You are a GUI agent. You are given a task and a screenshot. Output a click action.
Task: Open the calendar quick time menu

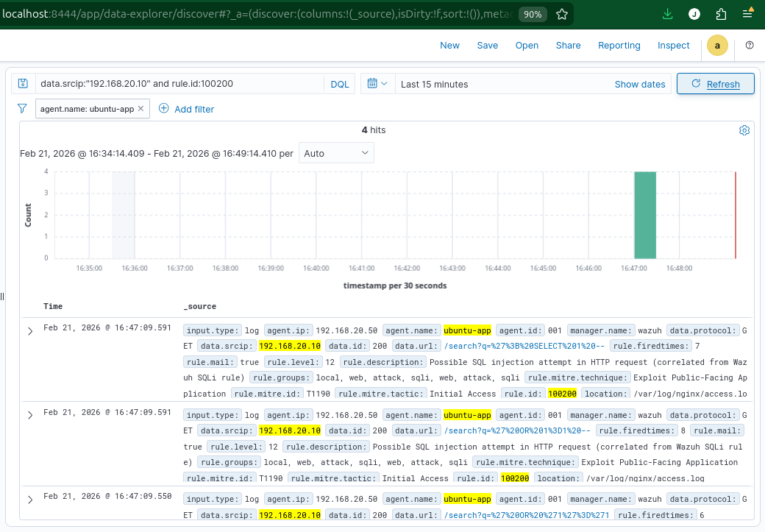click(377, 83)
